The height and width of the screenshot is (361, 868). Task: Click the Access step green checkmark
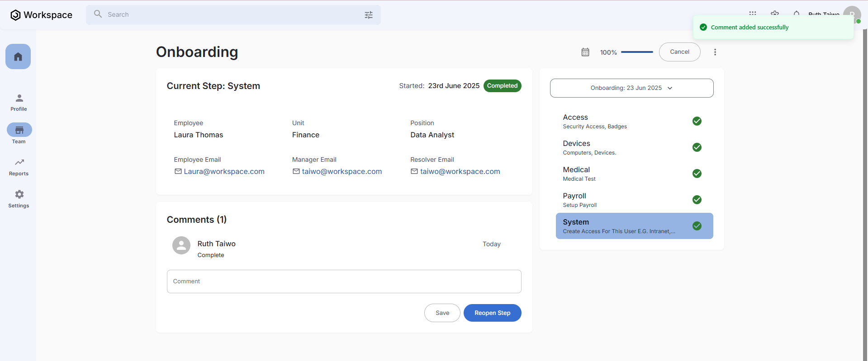point(697,121)
